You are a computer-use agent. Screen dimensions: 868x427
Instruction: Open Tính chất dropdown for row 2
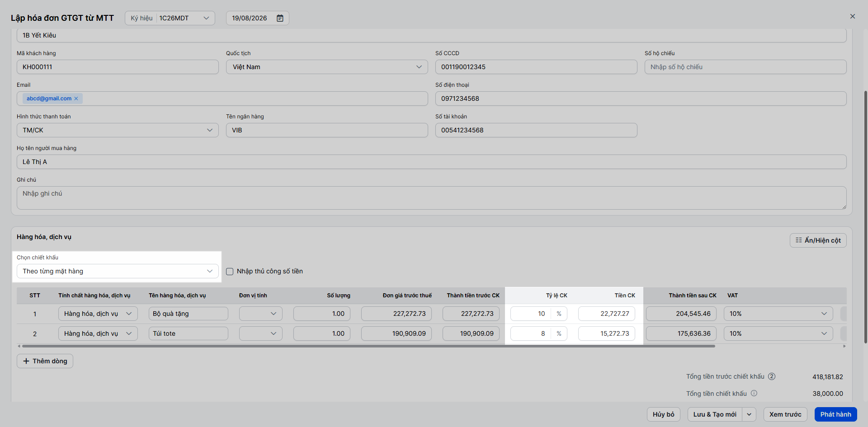(98, 333)
